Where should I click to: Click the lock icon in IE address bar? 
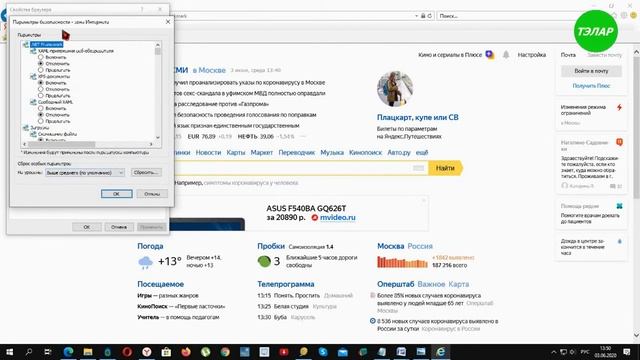tap(423, 16)
